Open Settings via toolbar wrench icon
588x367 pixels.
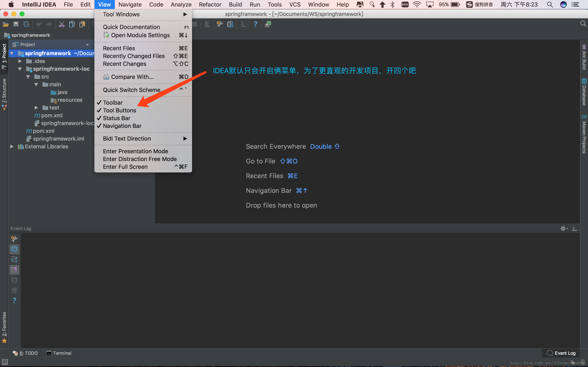[x=220, y=24]
